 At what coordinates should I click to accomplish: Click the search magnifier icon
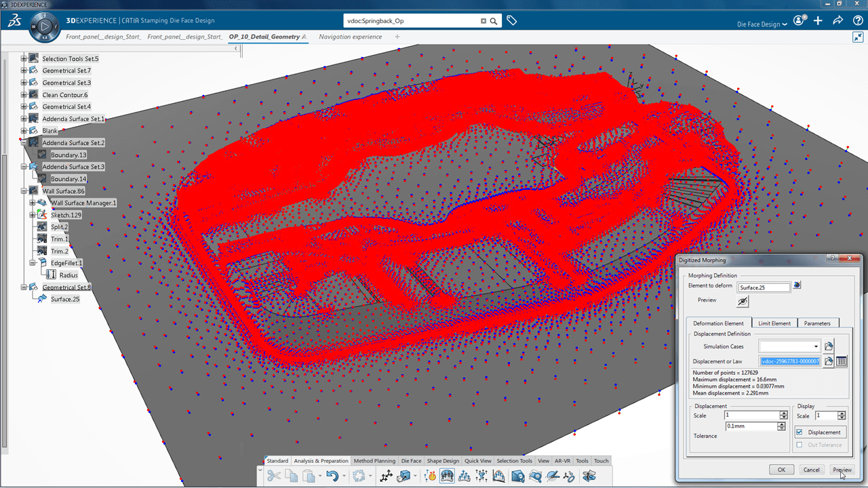click(x=494, y=21)
